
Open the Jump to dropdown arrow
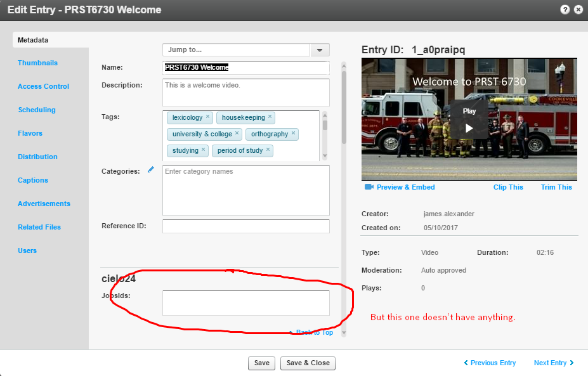319,50
